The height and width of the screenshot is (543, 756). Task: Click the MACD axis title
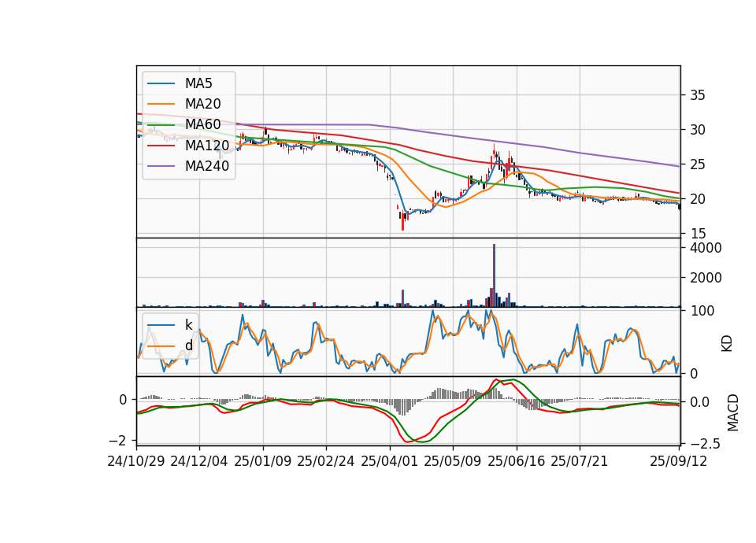(732, 412)
